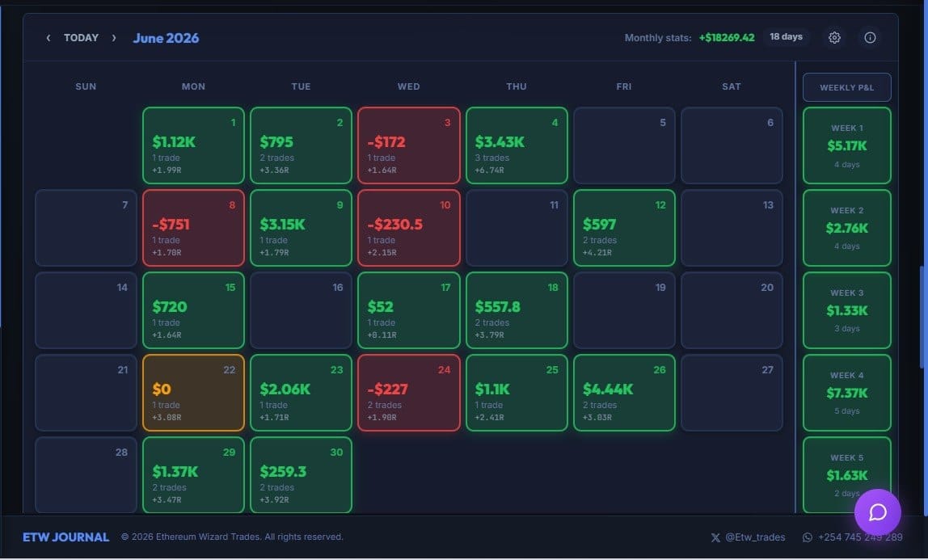Open June 9 day card $3.15K
The image size is (928, 560).
302,228
